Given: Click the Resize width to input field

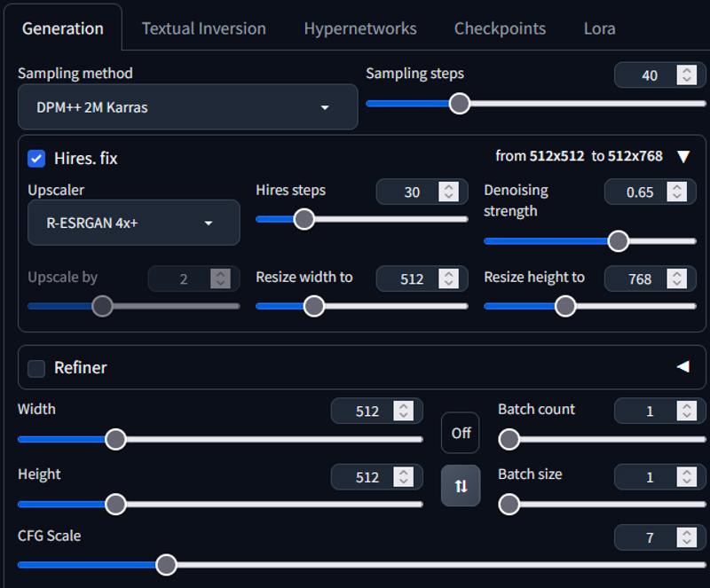Looking at the screenshot, I should point(412,278).
